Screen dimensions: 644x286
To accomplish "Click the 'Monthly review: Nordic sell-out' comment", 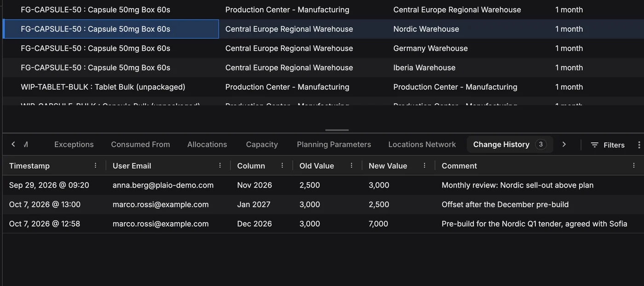I will (x=517, y=185).
